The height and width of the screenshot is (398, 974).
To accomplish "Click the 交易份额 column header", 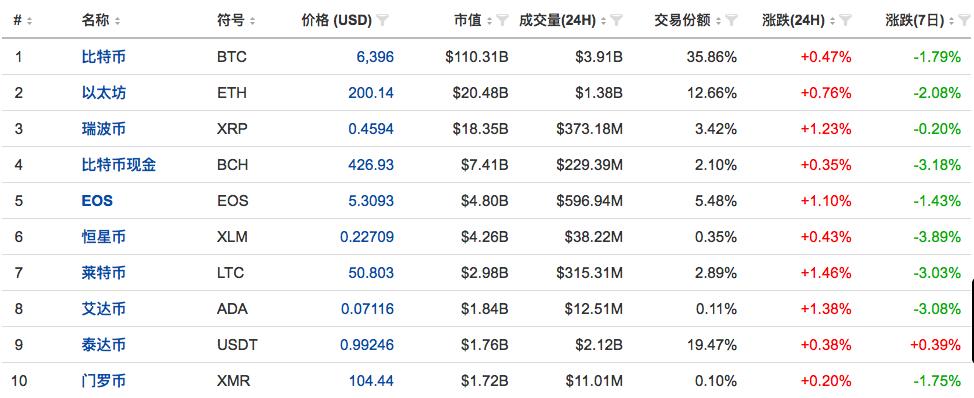I will [682, 20].
